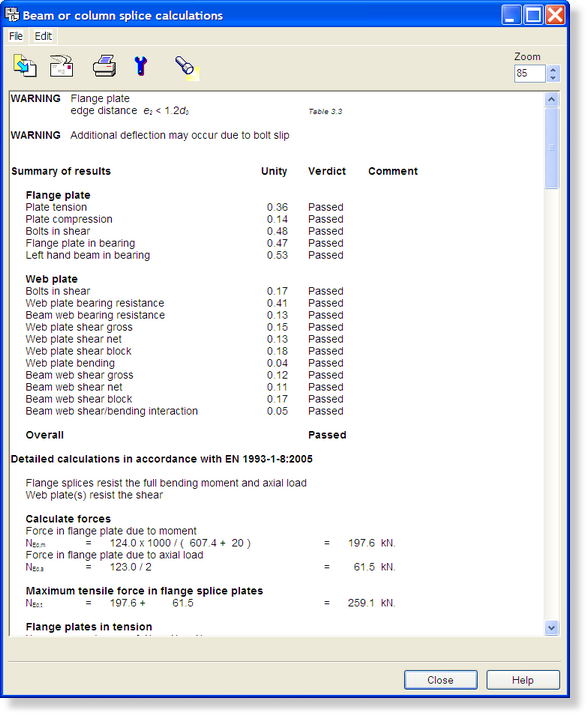The image size is (587, 715).
Task: Click 'Web plate bearing resistance' row
Action: pos(95,303)
